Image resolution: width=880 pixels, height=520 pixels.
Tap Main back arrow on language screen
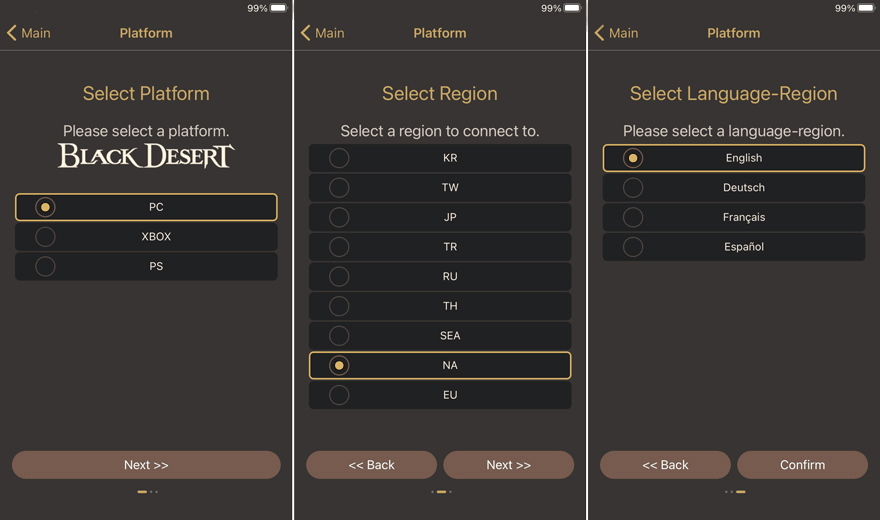click(x=616, y=33)
